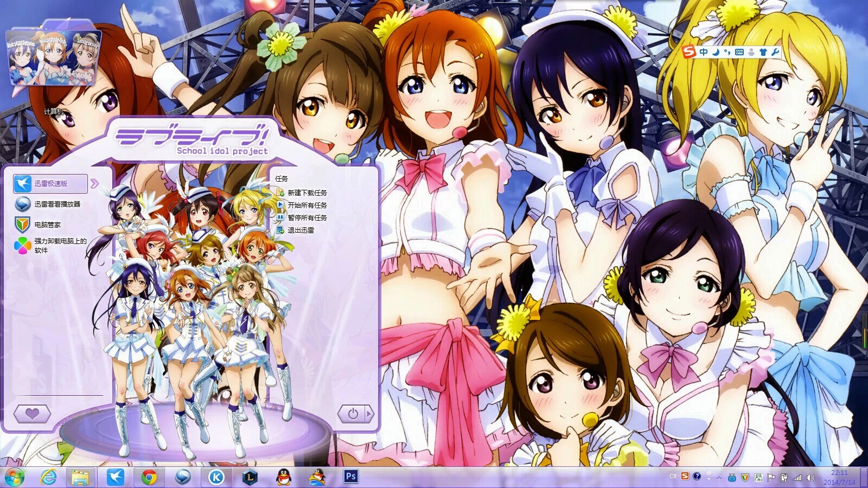Click the 新建下载任务 jump list task
This screenshot has width=868, height=488.
tap(302, 192)
